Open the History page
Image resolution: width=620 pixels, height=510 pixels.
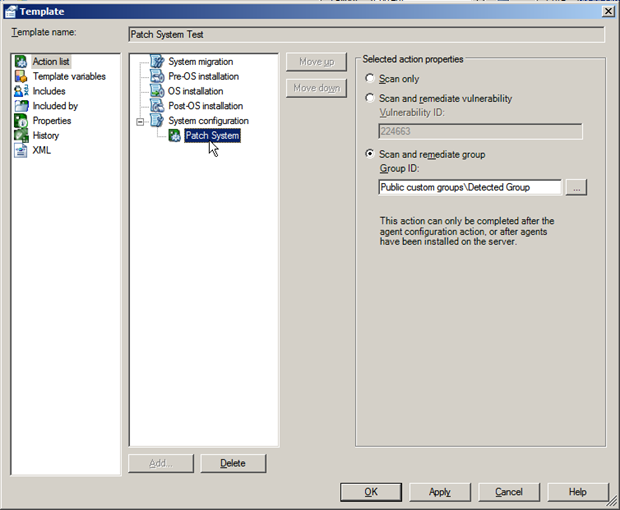tap(46, 135)
